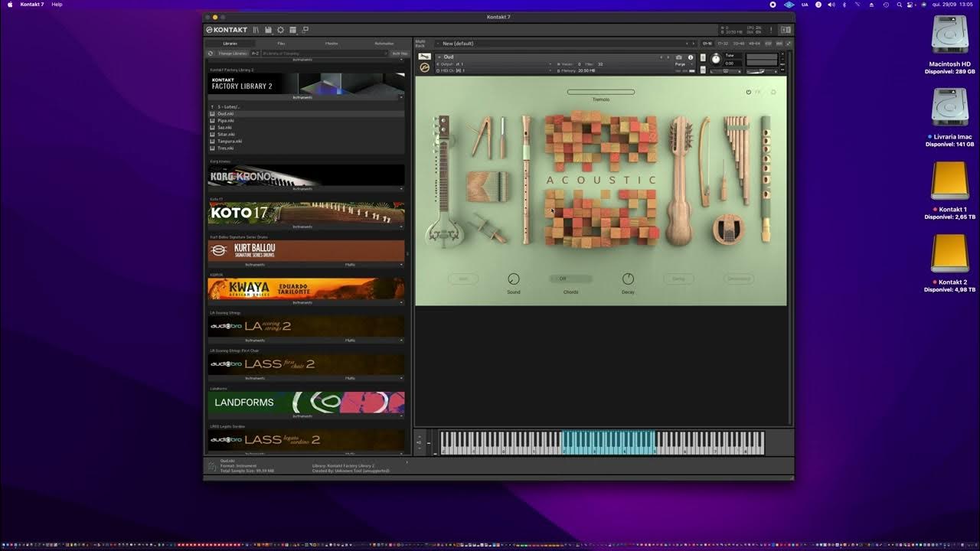Open the Output st. 1 dropdown
The image size is (980, 551).
click(494, 64)
